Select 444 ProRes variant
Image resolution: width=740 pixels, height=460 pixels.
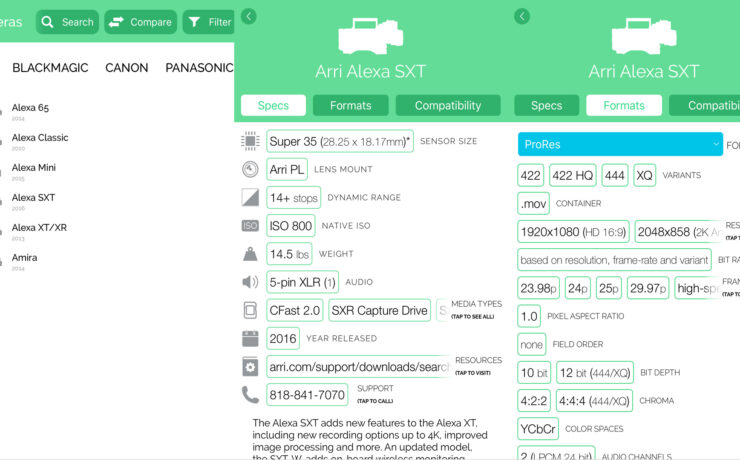click(615, 176)
